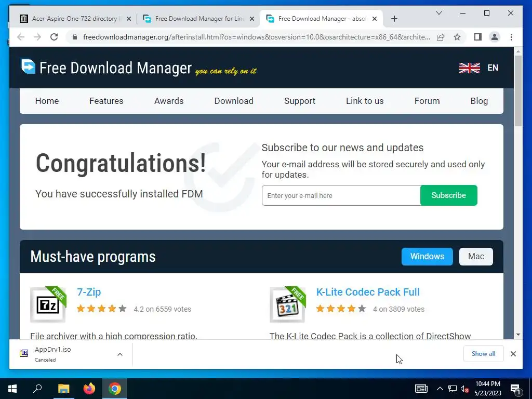532x399 pixels.
Task: Expand AppDrv1.iso download options chevron
Action: click(x=120, y=354)
